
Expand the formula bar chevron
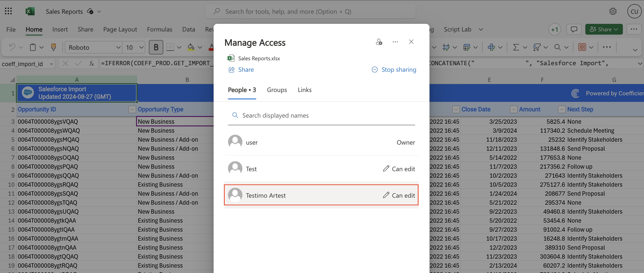[x=640, y=63]
